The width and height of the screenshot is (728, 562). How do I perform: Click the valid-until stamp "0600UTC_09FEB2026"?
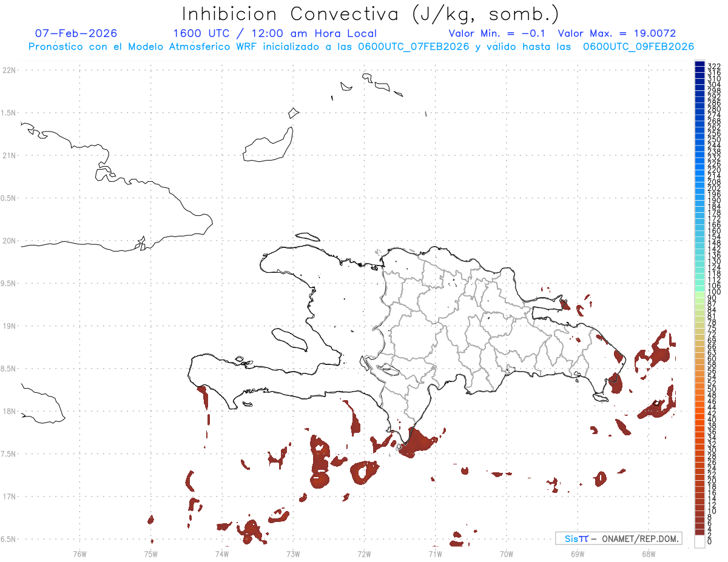coord(638,47)
